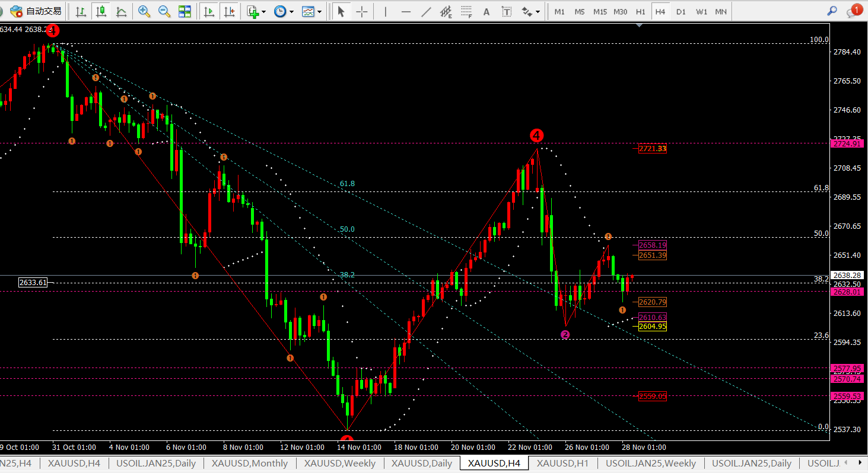
Task: Select the Fibonacci retracement tool
Action: pyautogui.click(x=466, y=11)
